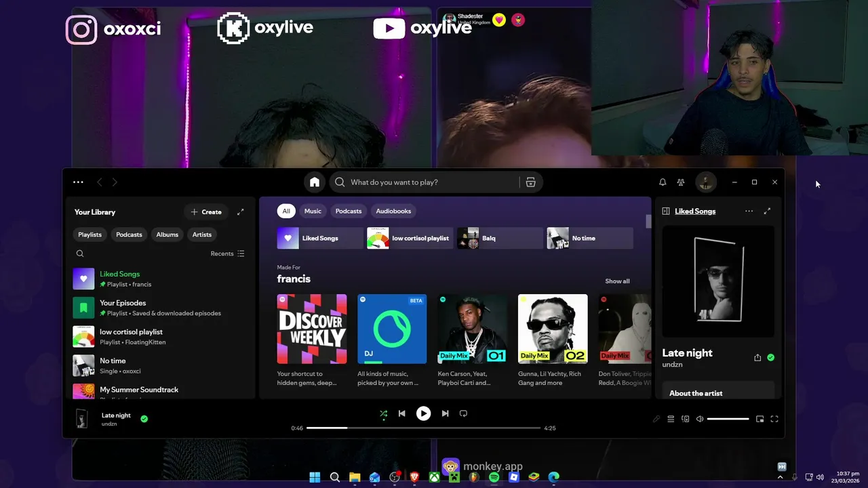868x488 pixels.
Task: Open Now Playing panel more options dots
Action: pyautogui.click(x=749, y=211)
